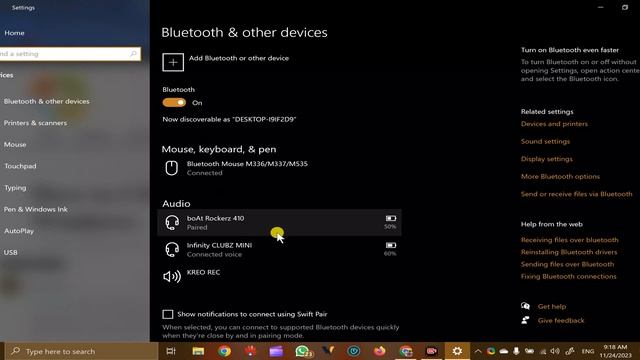Screen dimensions: 640x360
Task: Select the boAt Rockerz 410 audio device
Action: [x=280, y=222]
